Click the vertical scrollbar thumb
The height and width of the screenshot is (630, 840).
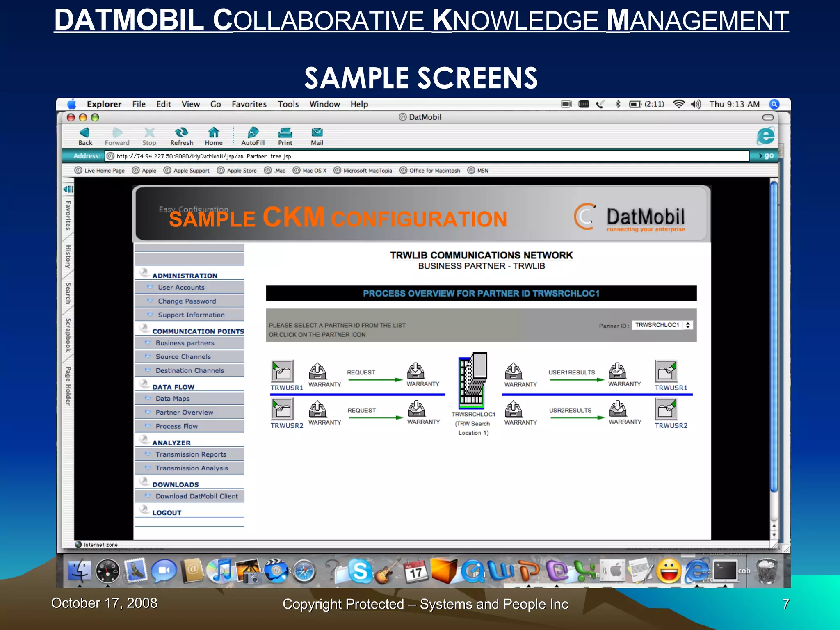tap(774, 336)
